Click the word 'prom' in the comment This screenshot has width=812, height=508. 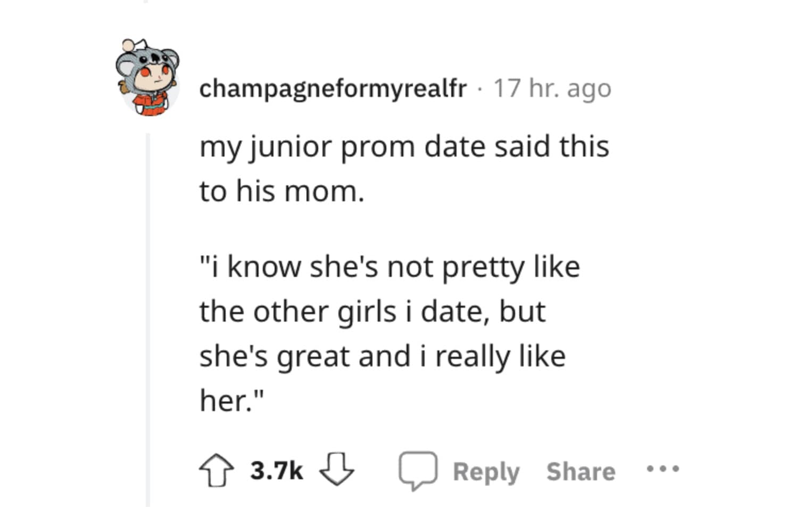pos(377,148)
